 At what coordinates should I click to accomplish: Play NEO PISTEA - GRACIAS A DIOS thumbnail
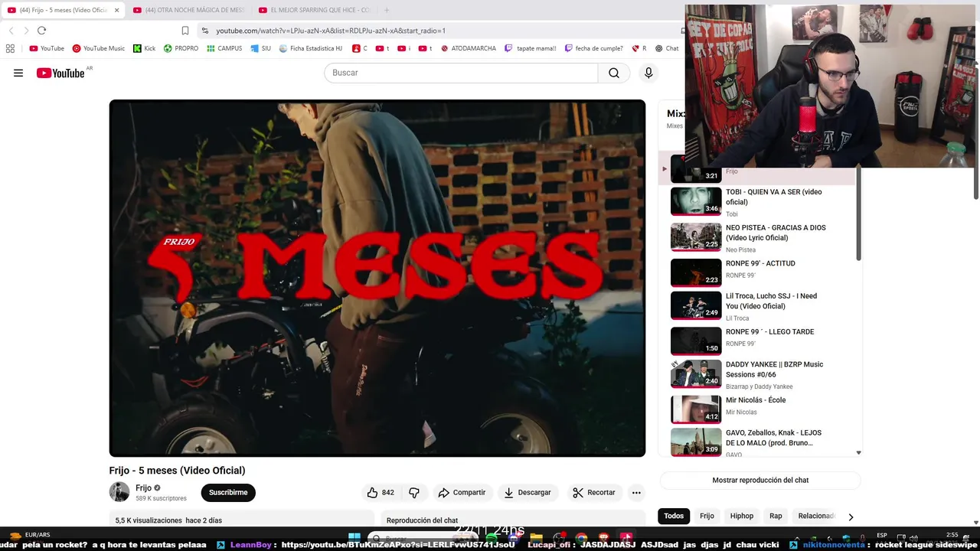[696, 237]
